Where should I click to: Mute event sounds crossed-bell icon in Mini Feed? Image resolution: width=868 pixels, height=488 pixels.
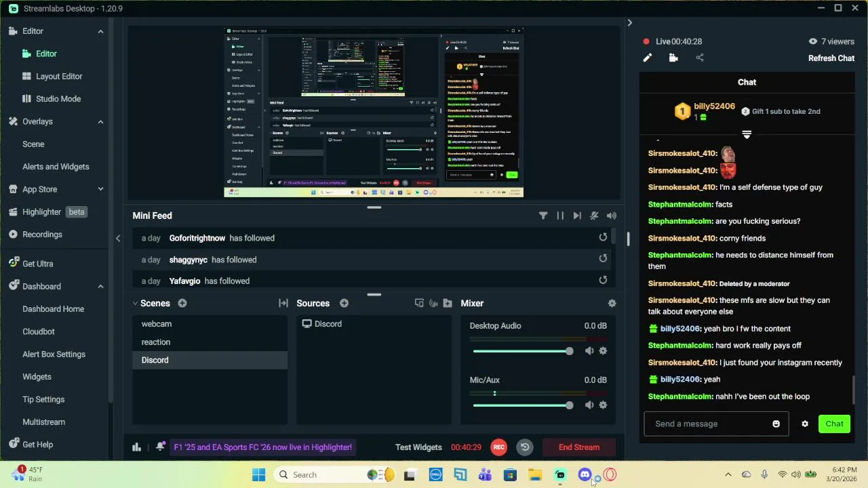[x=594, y=216]
